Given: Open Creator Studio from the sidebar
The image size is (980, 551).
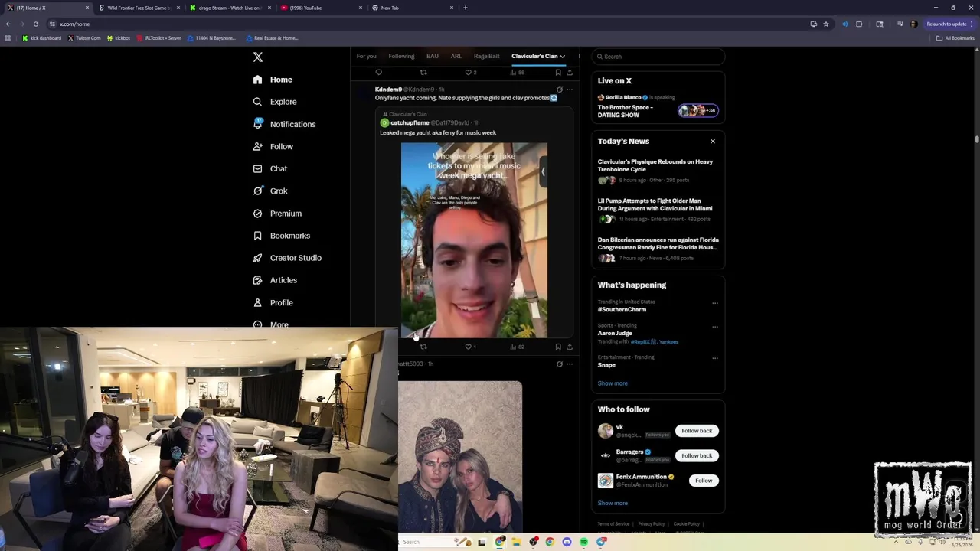Looking at the screenshot, I should click(286, 258).
